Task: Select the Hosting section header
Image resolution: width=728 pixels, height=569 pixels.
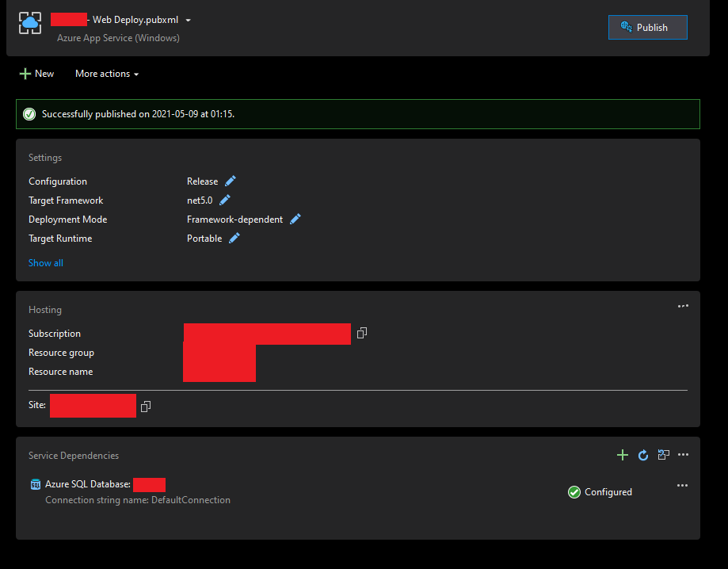Action: [x=45, y=309]
